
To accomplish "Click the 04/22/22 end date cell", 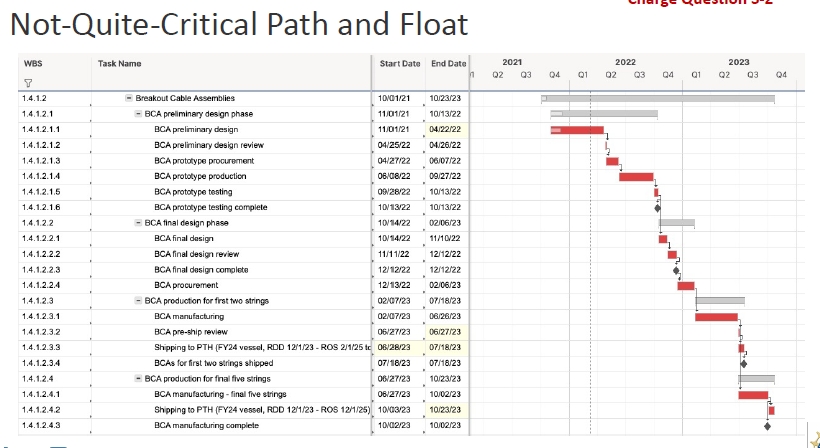I will click(x=446, y=130).
